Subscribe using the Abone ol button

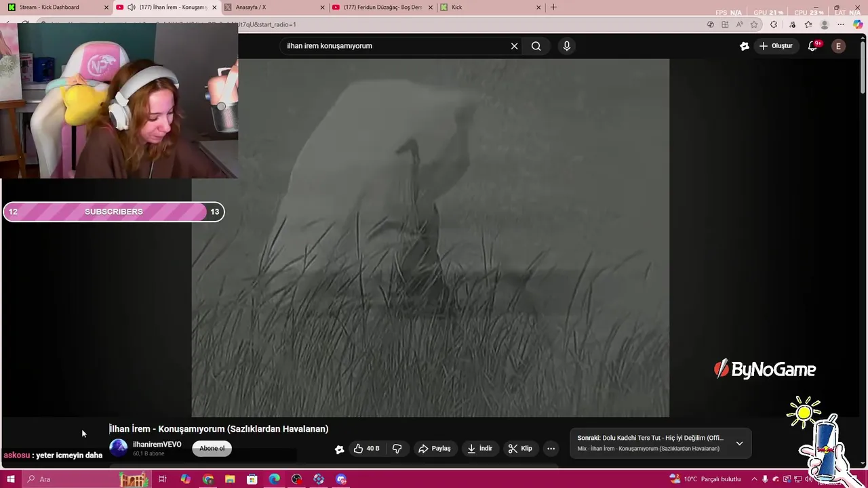(x=212, y=448)
